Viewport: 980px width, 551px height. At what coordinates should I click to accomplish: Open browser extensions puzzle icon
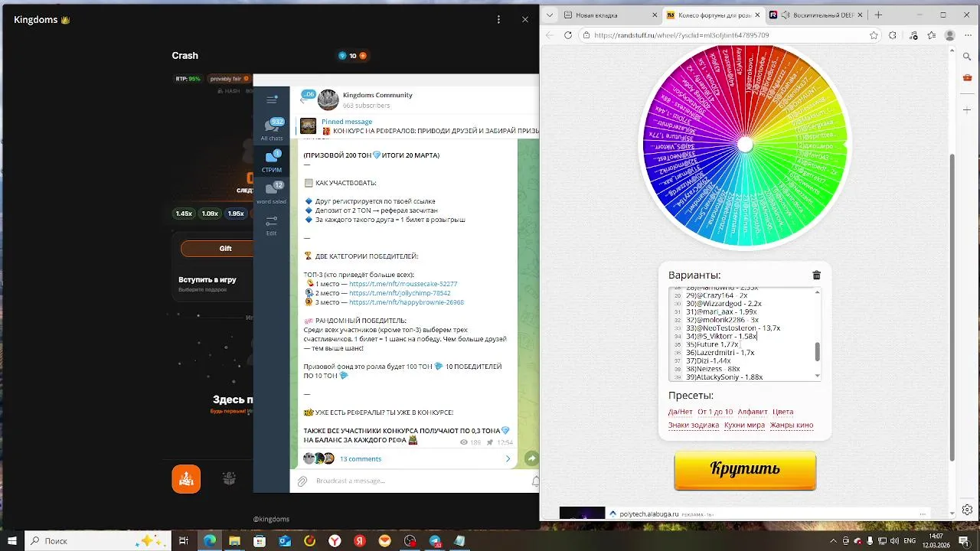[893, 35]
